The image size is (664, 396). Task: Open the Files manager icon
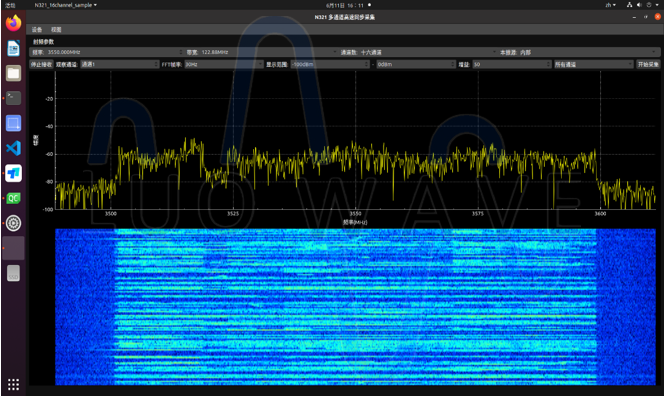[x=14, y=73]
